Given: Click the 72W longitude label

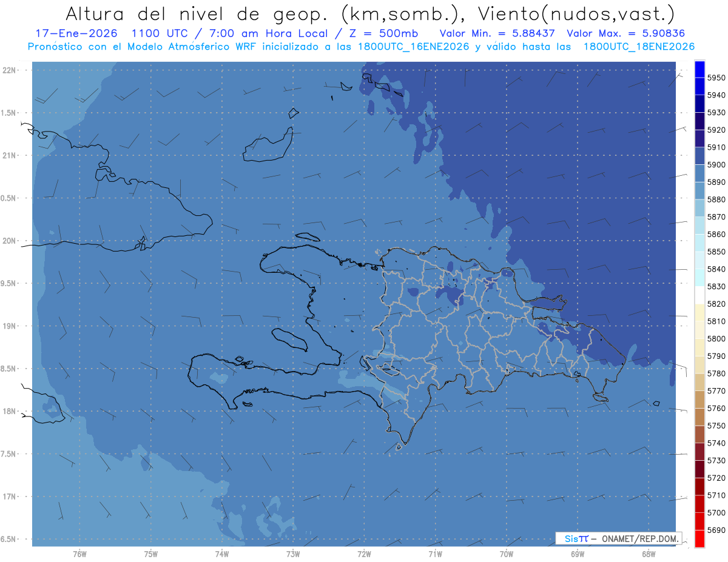Looking at the screenshot, I should (364, 554).
